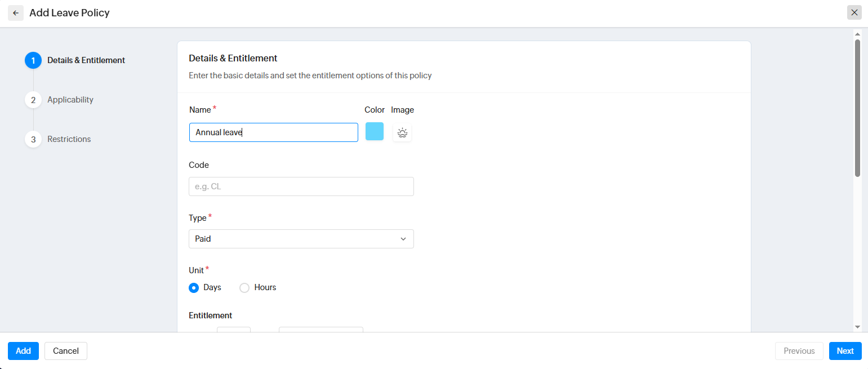Go to the Applicability step
The image size is (868, 369).
coord(70,100)
